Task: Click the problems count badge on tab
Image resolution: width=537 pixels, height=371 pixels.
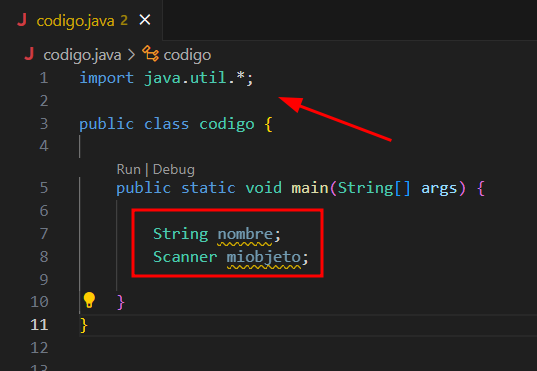Action: 124,21
